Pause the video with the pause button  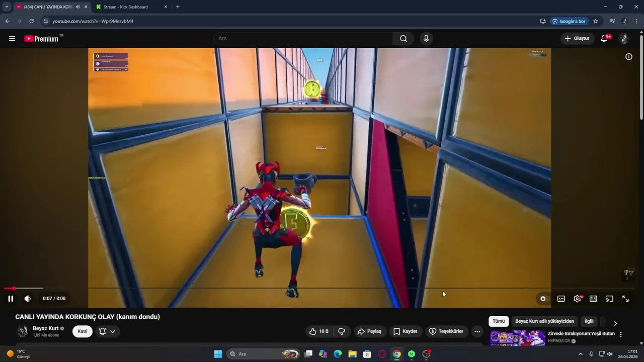pos(11,299)
